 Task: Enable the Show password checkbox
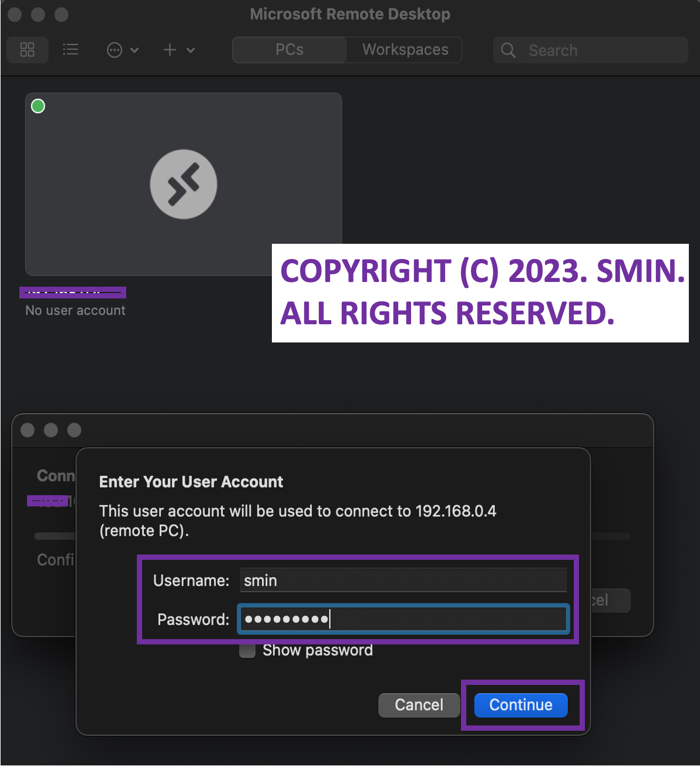tap(247, 650)
